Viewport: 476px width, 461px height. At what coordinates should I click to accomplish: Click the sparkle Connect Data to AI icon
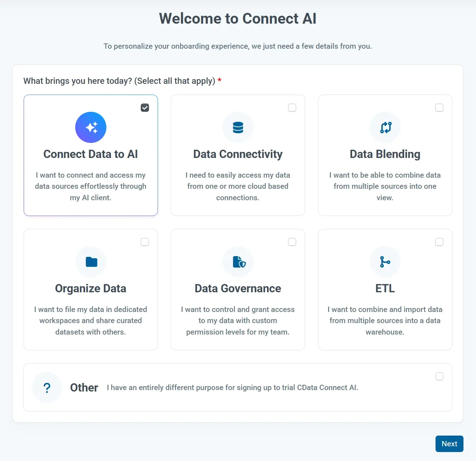(x=91, y=128)
